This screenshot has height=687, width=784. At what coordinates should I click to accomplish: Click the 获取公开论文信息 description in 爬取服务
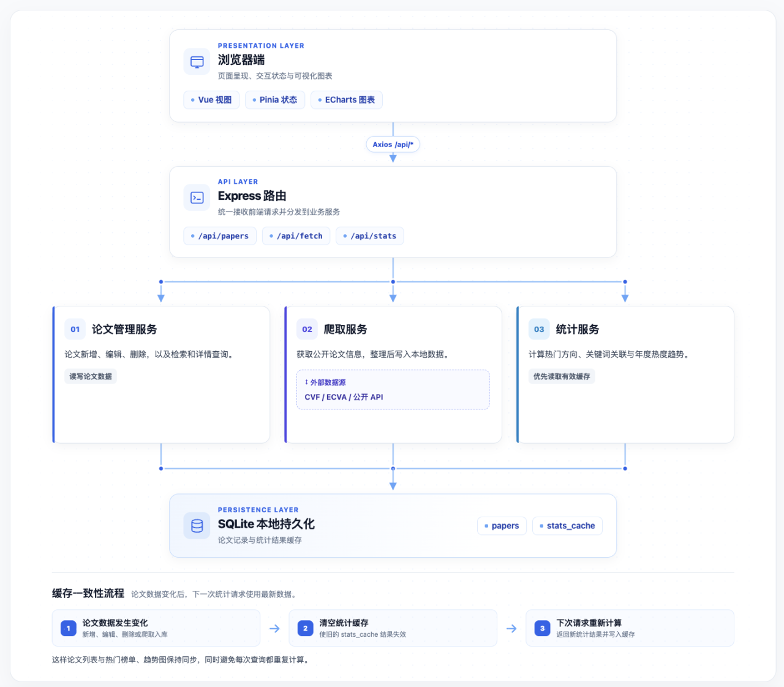374,354
